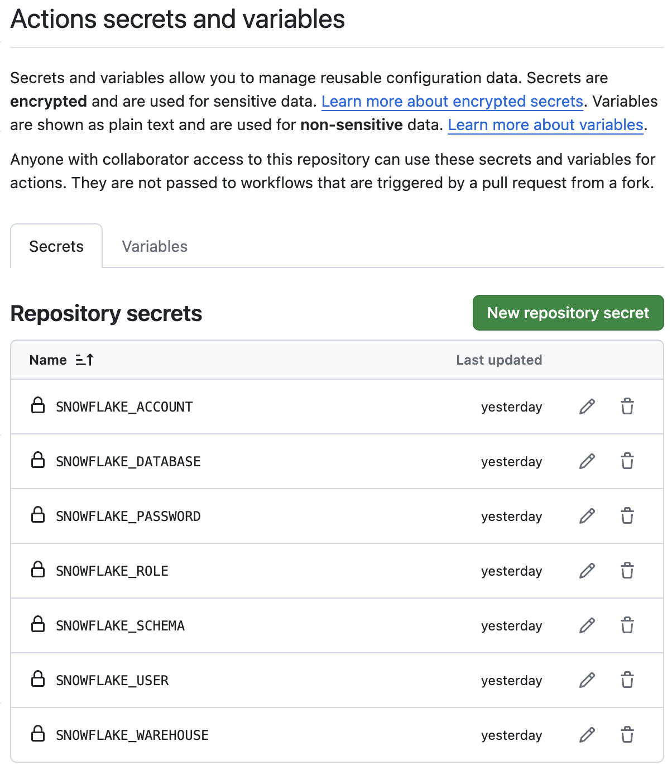Click "yesterday" timestamp for SNOWFLAKE_WAREHOUSE
This screenshot has width=672, height=784.
[512, 735]
